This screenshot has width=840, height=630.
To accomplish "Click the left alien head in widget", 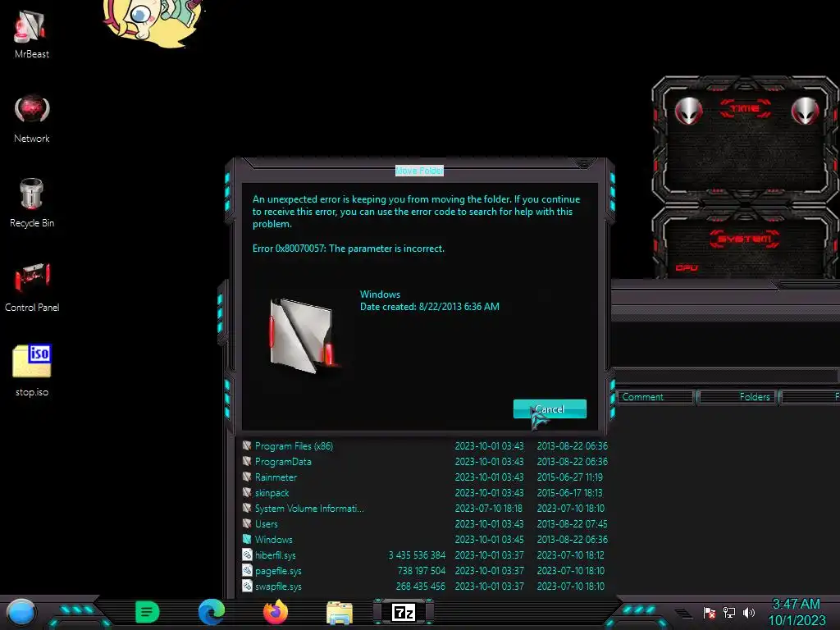I will click(x=688, y=111).
